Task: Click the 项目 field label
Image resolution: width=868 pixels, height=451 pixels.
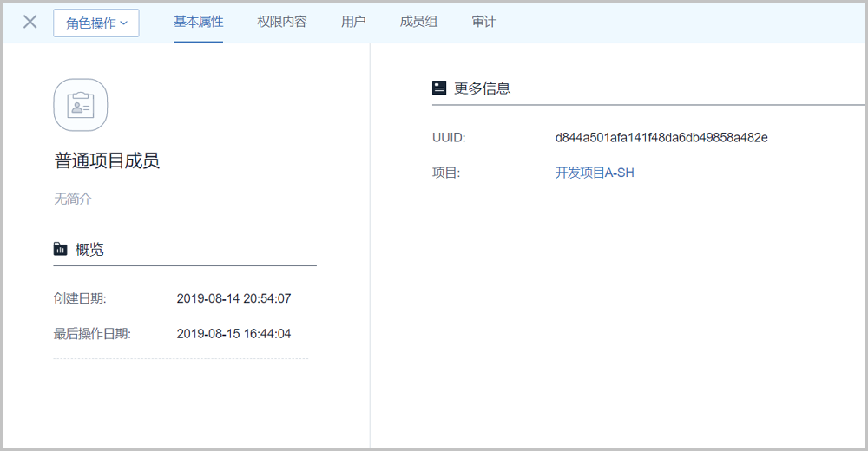Action: pos(445,173)
